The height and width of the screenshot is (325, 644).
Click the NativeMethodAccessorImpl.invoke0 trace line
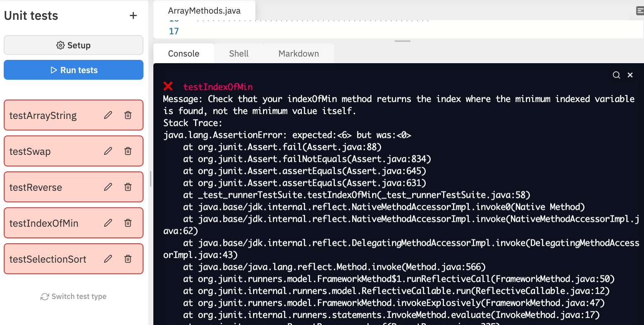[x=384, y=207]
